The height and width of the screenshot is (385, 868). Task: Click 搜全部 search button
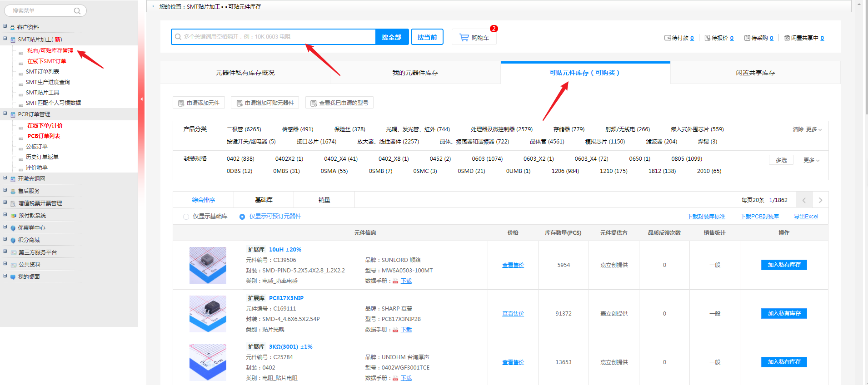391,37
